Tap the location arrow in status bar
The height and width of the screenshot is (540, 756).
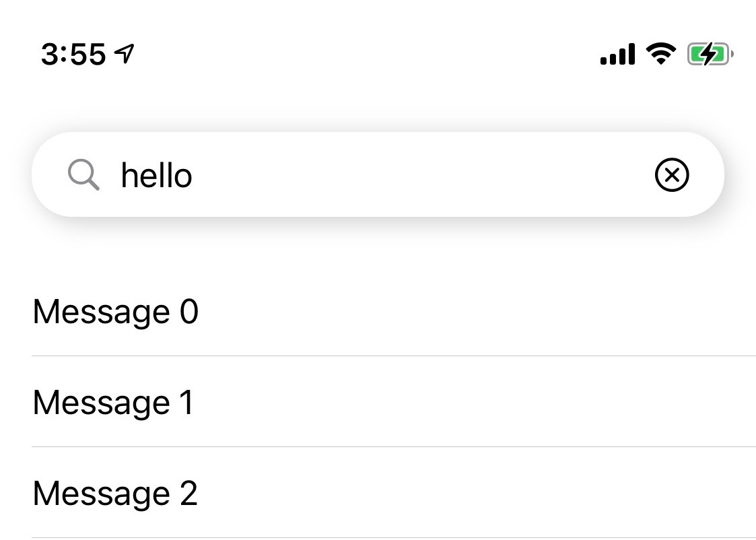[x=125, y=53]
